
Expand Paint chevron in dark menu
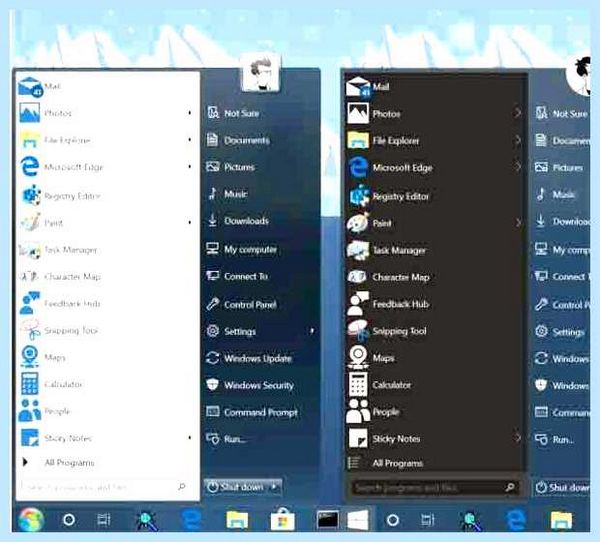tap(518, 222)
